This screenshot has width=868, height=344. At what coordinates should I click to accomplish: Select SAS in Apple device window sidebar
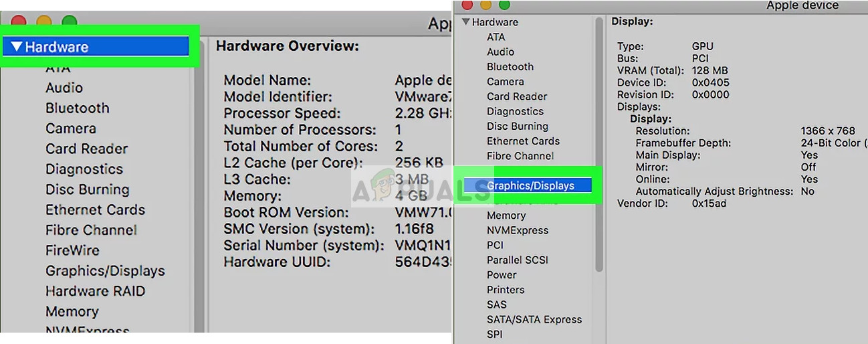click(x=497, y=305)
